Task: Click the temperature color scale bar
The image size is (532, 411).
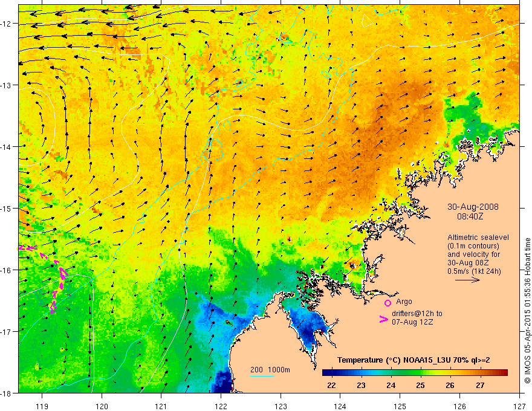Action: tap(415, 373)
